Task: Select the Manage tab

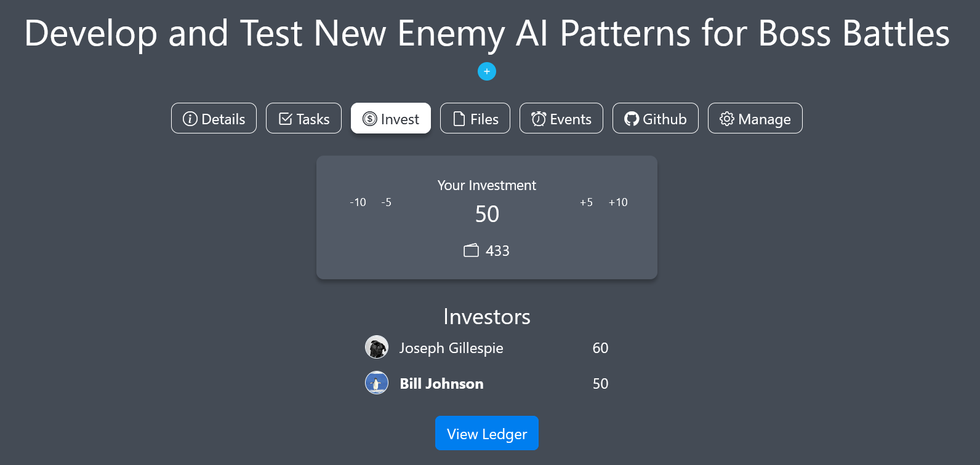Action: (755, 118)
